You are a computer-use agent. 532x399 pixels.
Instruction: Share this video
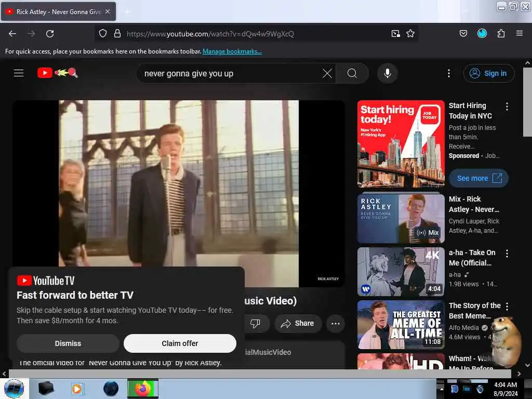click(298, 323)
